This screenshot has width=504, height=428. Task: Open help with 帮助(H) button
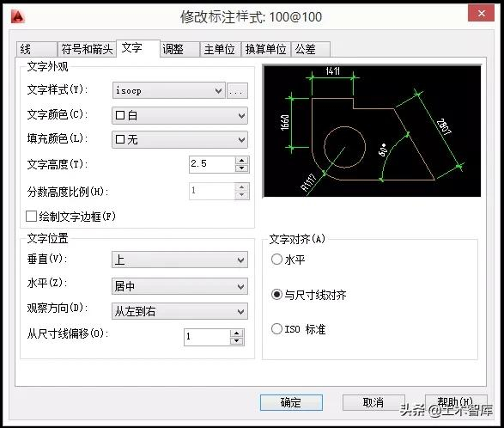[x=456, y=402]
